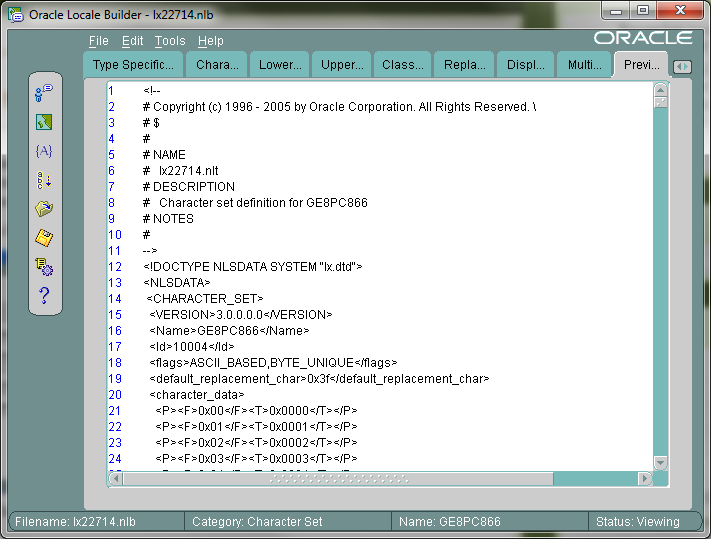Click the document with gear icon
This screenshot has width=711, height=539.
[x=44, y=267]
